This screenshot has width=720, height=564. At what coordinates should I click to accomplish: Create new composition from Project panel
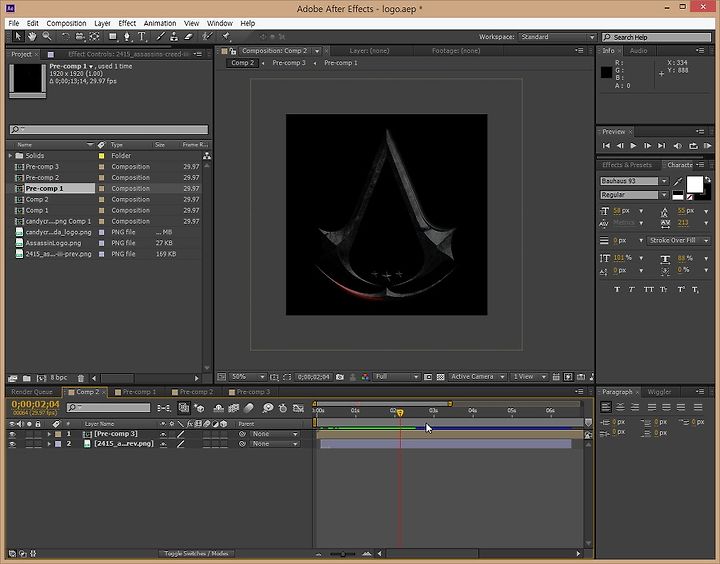(41, 378)
